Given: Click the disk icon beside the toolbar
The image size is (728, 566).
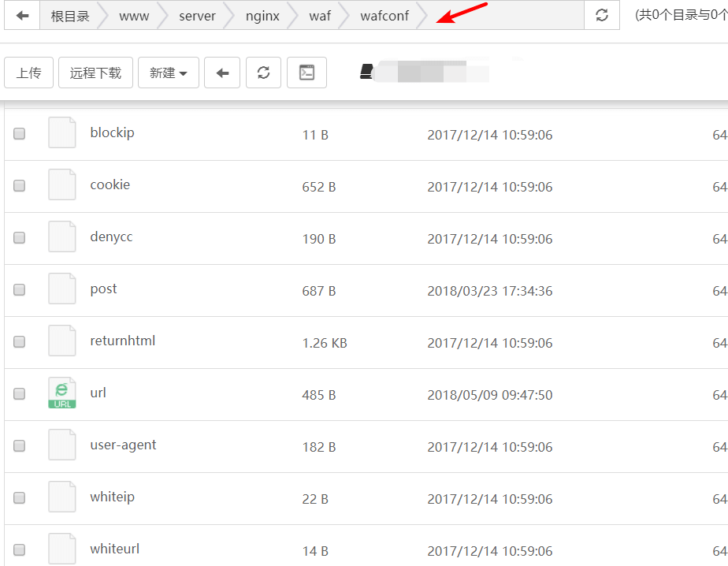Looking at the screenshot, I should click(367, 72).
